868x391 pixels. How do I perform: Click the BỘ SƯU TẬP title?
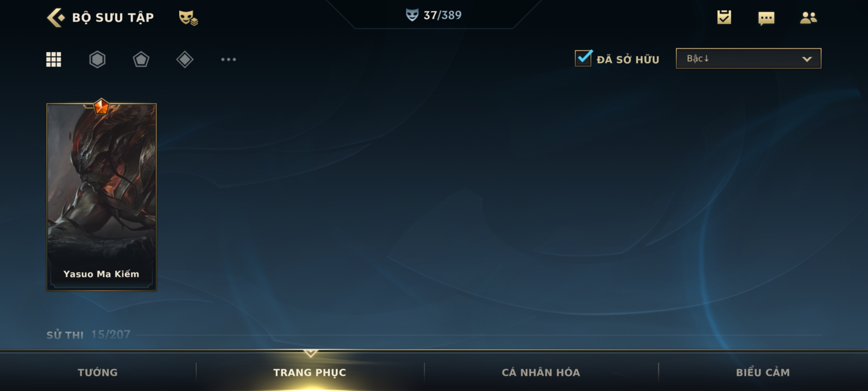(113, 17)
